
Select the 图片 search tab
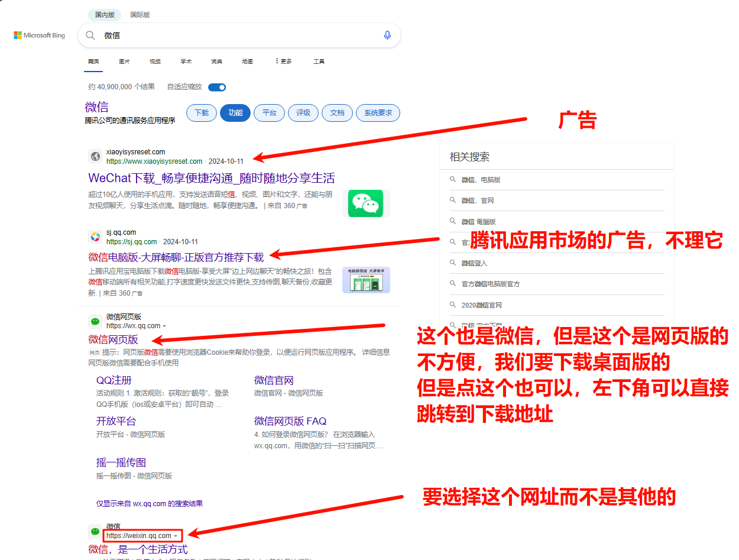[x=124, y=61]
